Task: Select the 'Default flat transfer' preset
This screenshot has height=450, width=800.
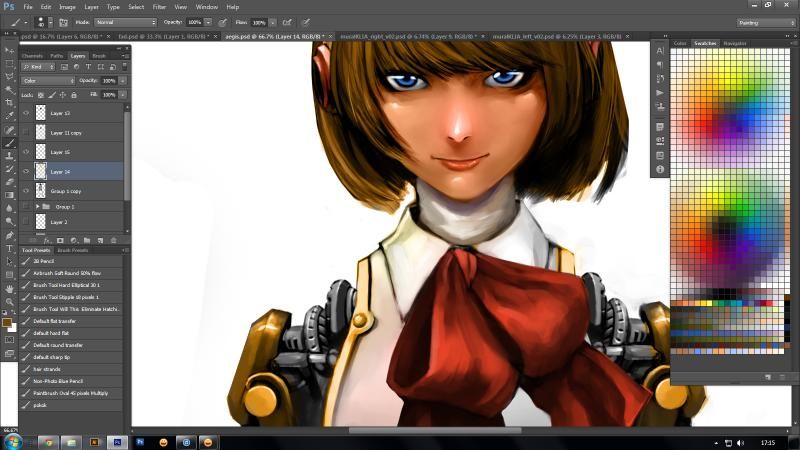Action: pyautogui.click(x=71, y=321)
